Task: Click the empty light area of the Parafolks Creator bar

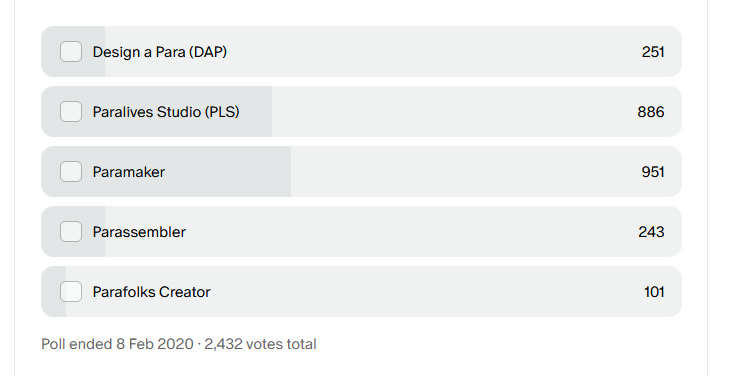Action: [425, 291]
